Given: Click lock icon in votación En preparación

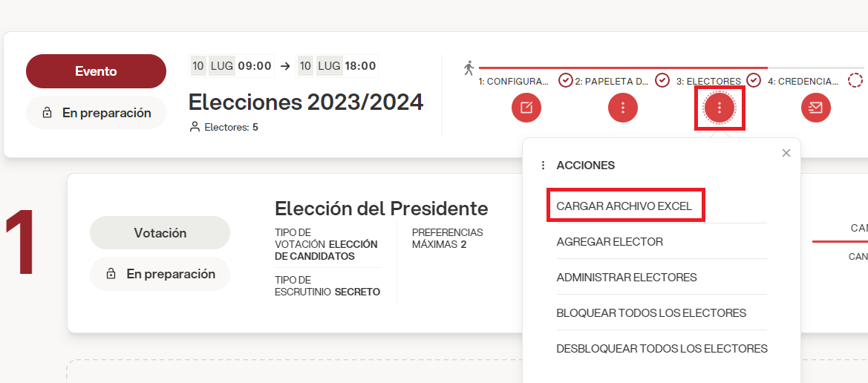Looking at the screenshot, I should click(x=111, y=274).
